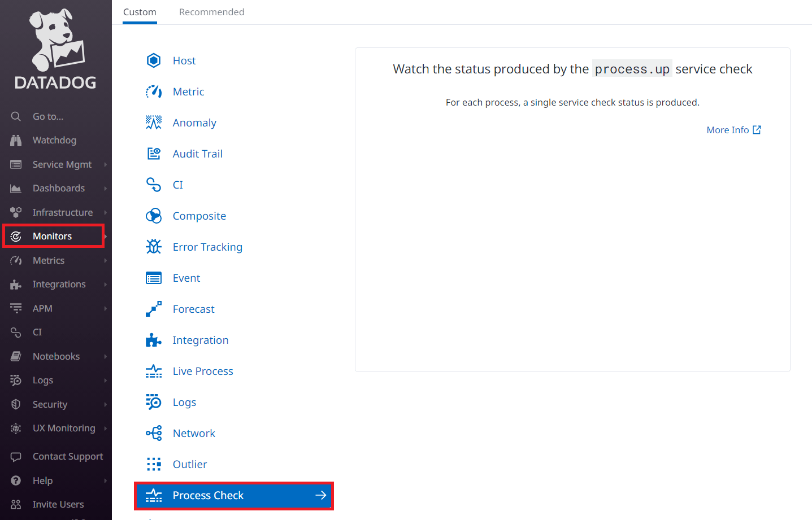812x520 pixels.
Task: Click the sidebar CI icon
Action: (x=16, y=332)
